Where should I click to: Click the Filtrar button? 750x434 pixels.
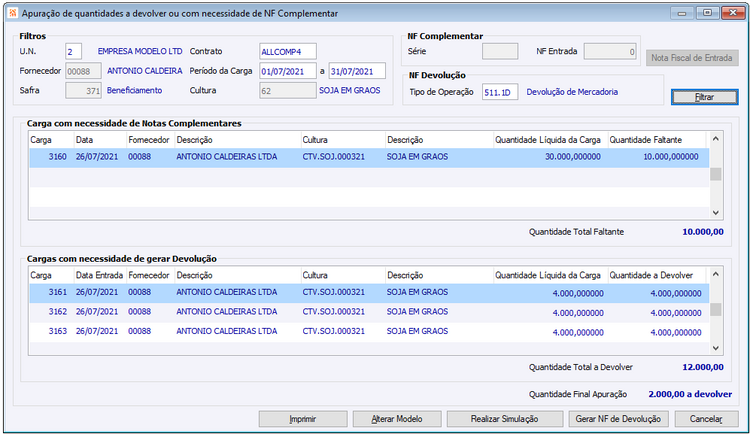pyautogui.click(x=704, y=97)
